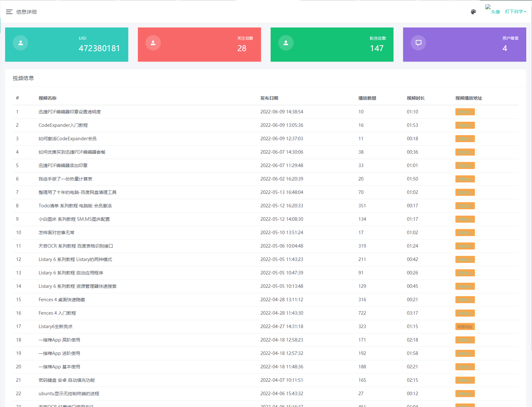Open the Fences 4 入门教程 video title
The height and width of the screenshot is (407, 532).
[x=57, y=313]
